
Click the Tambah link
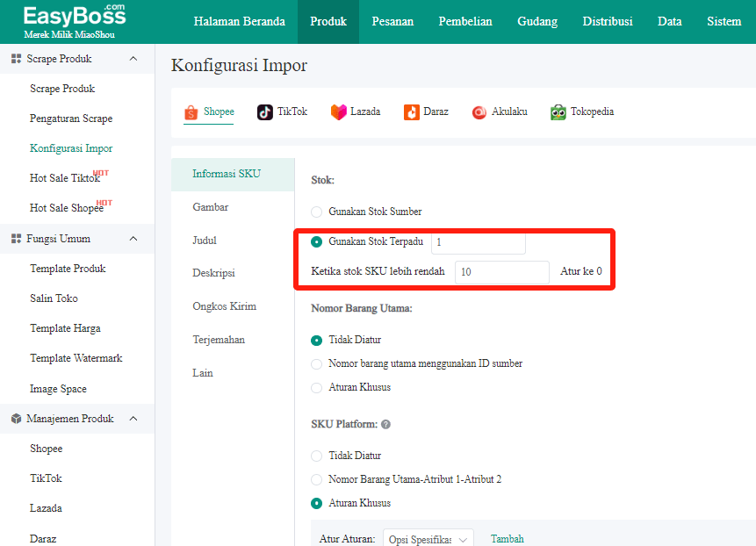coord(508,539)
